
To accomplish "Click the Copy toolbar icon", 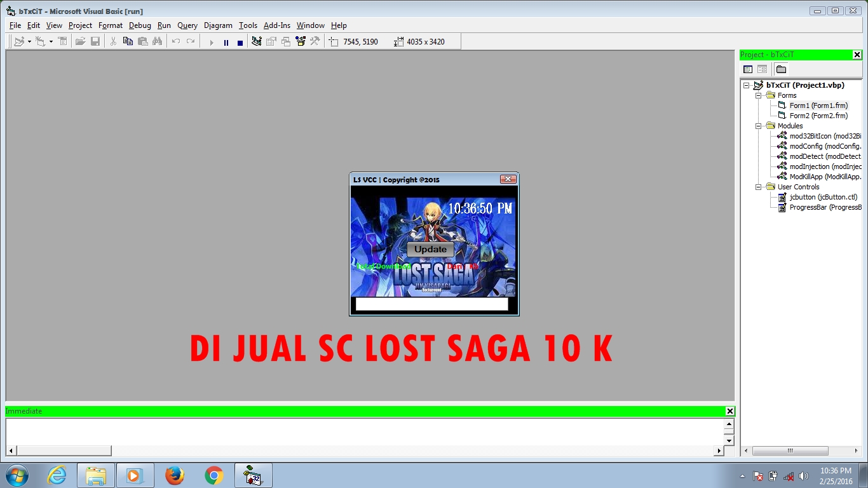I will 128,42.
